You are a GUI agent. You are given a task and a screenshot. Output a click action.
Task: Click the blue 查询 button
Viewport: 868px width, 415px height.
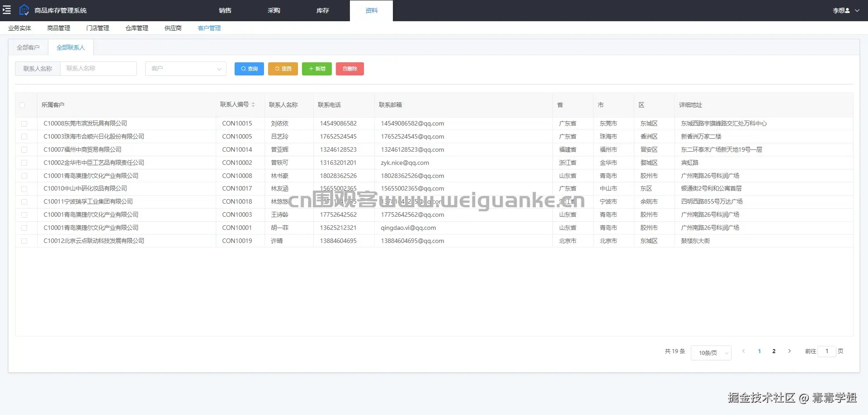coord(249,69)
